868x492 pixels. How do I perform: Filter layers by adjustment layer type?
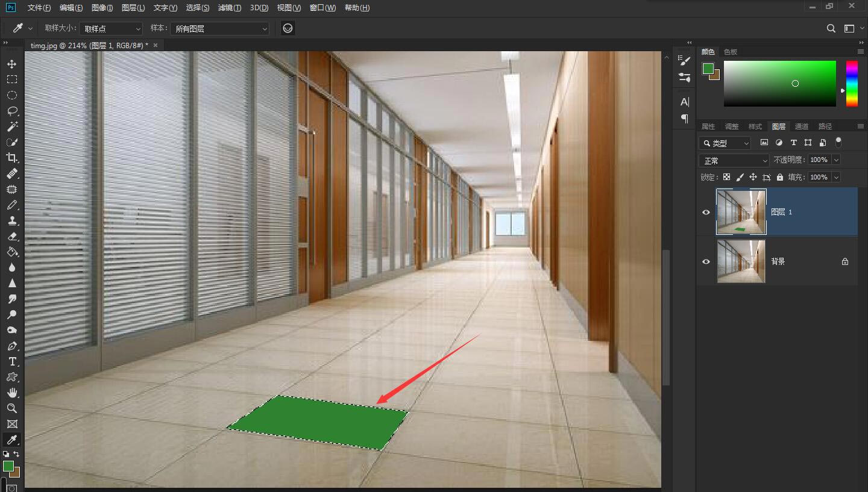pos(779,143)
